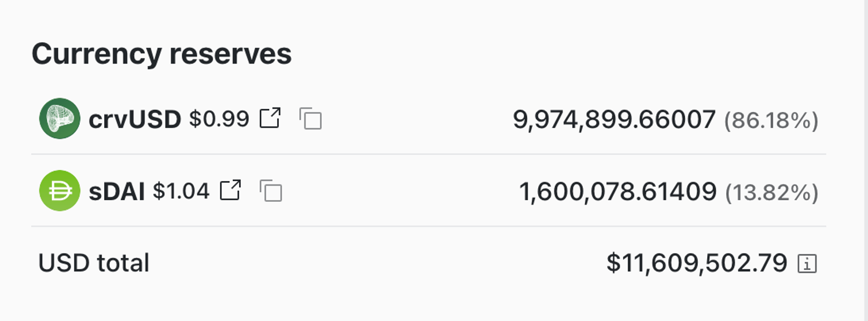Click the crvUSD $0.99 price

click(219, 119)
